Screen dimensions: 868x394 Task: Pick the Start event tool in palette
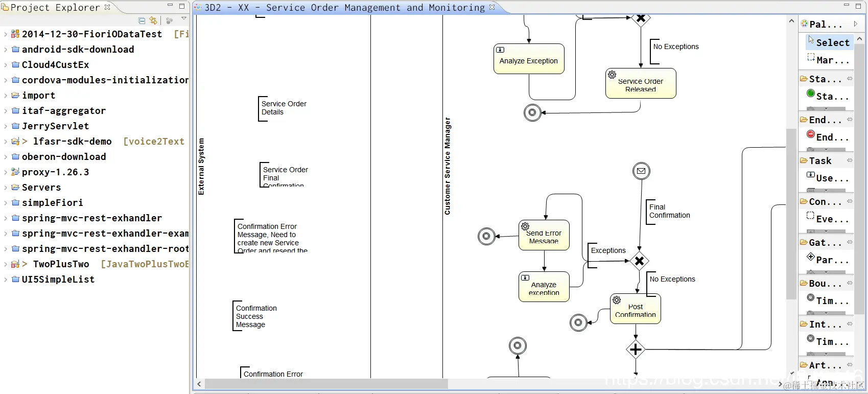(829, 96)
